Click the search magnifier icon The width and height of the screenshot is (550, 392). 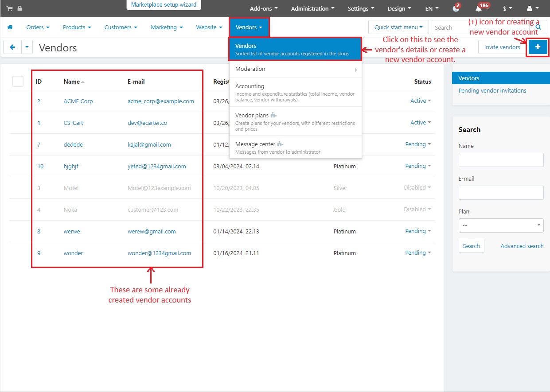538,27
